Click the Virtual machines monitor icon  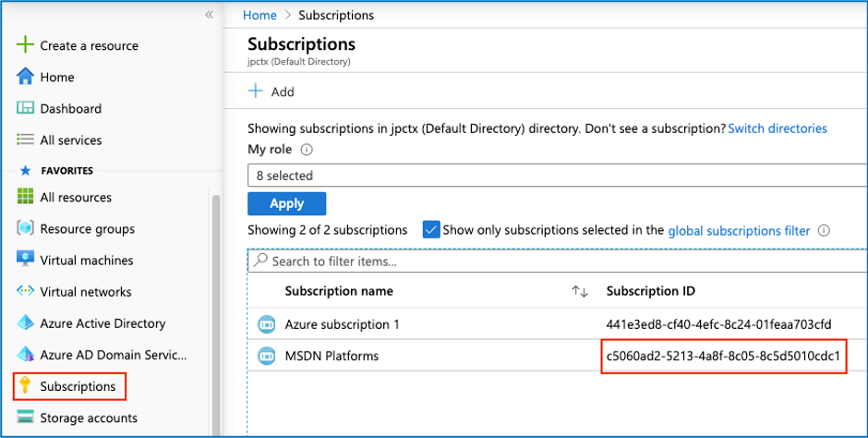[26, 260]
